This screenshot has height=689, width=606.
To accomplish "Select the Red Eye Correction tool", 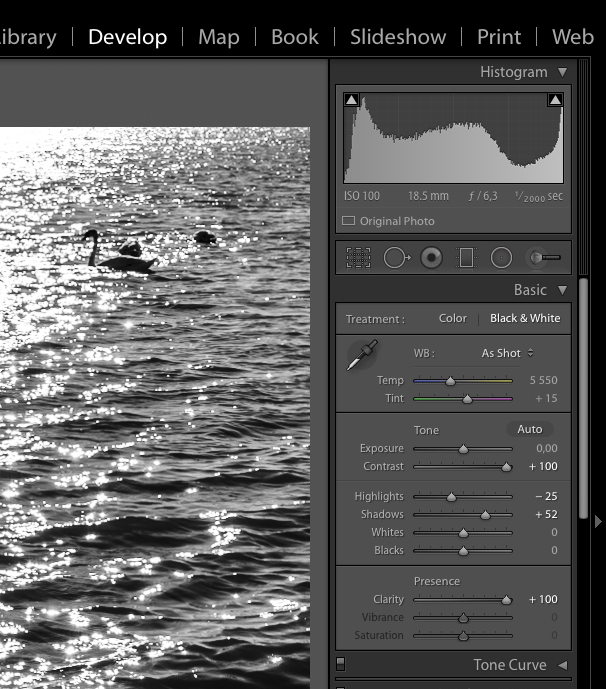I will point(431,258).
